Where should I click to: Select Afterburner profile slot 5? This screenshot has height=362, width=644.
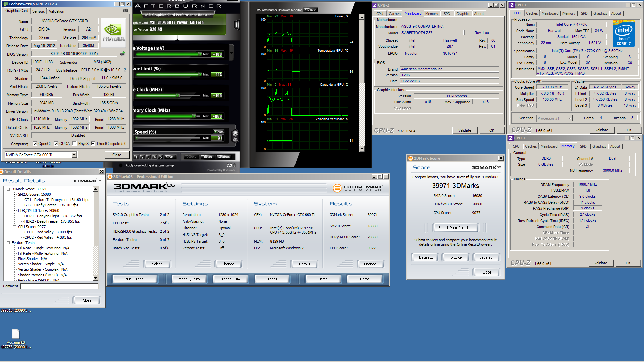(160, 157)
